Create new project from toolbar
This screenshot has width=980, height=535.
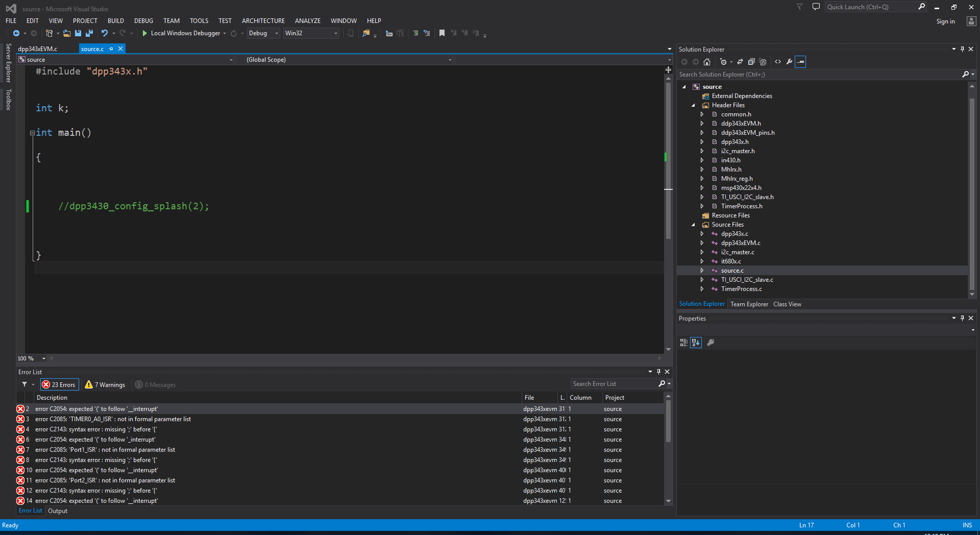pos(49,33)
